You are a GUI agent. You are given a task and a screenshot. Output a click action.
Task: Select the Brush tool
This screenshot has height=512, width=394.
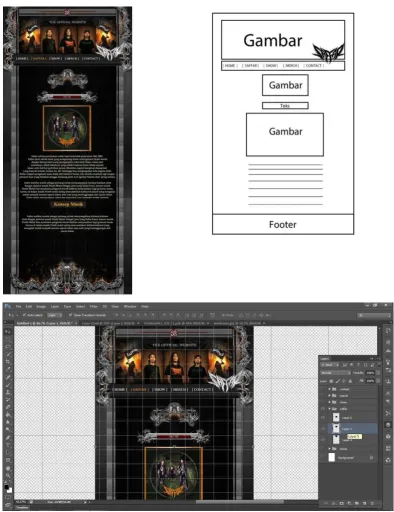click(x=8, y=384)
